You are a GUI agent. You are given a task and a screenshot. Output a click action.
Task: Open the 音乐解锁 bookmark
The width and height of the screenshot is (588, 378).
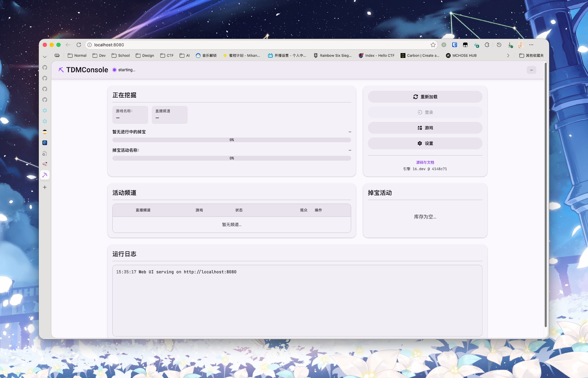(x=206, y=55)
